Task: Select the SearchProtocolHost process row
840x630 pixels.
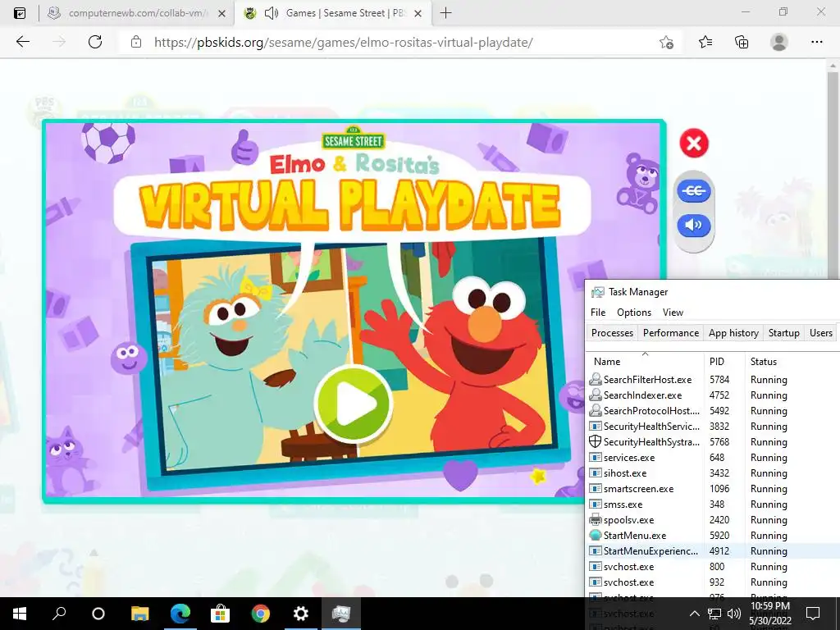Action: pos(713,410)
